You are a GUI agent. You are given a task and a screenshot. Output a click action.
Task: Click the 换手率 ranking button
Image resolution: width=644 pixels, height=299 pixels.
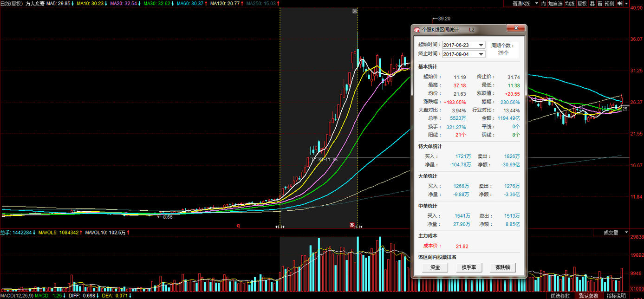pos(469,268)
